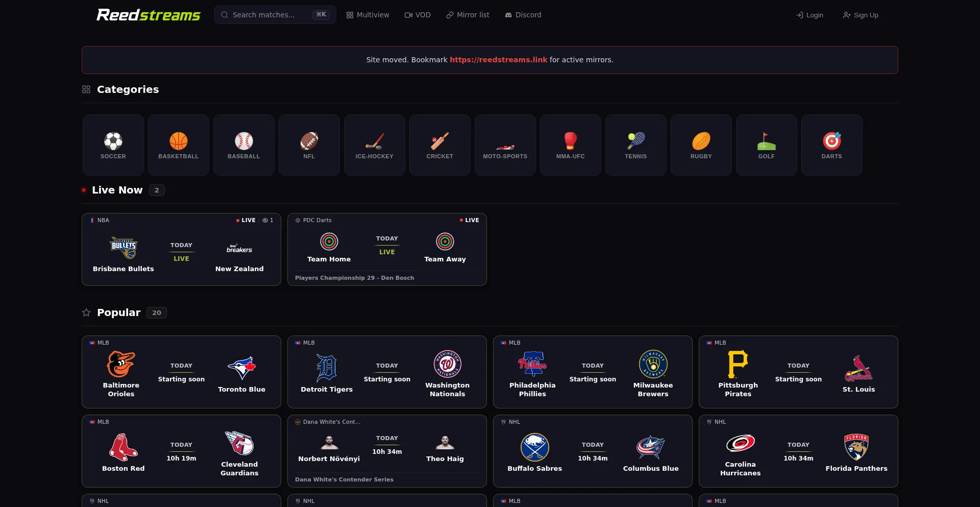Click the Baltimore Orioles logo

coord(121,364)
